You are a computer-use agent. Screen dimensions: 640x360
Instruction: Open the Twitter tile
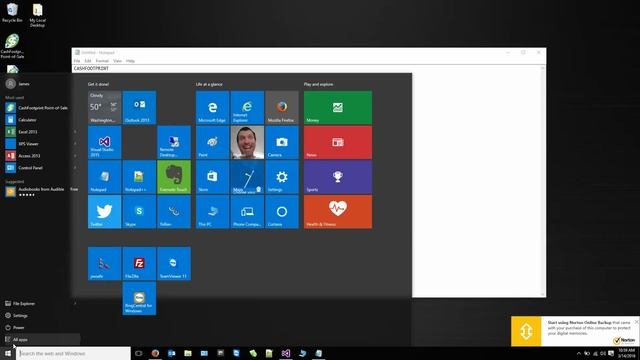pos(104,211)
